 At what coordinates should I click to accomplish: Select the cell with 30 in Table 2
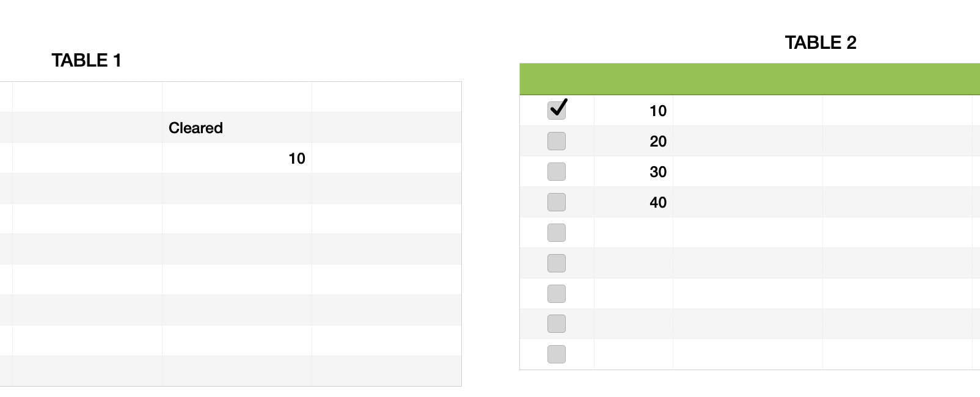tap(634, 172)
